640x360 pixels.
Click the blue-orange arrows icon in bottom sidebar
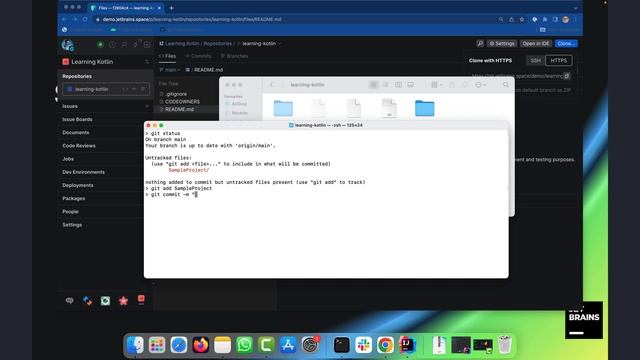87,301
